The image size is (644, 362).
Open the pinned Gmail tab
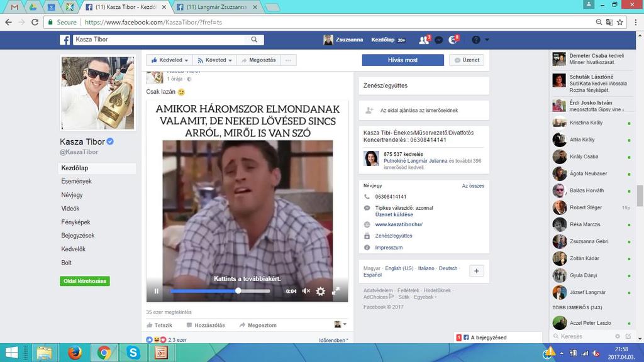14,7
